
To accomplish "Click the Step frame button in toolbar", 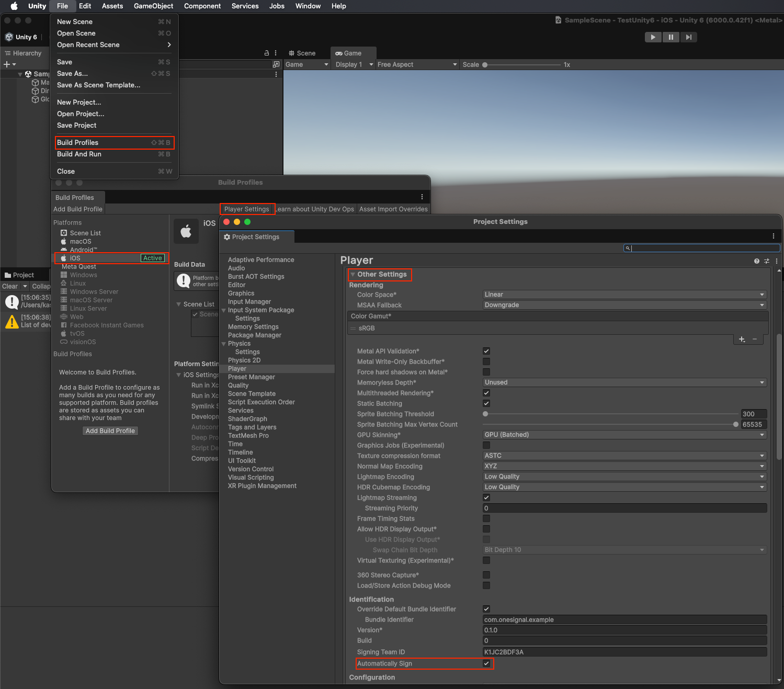I will click(689, 37).
